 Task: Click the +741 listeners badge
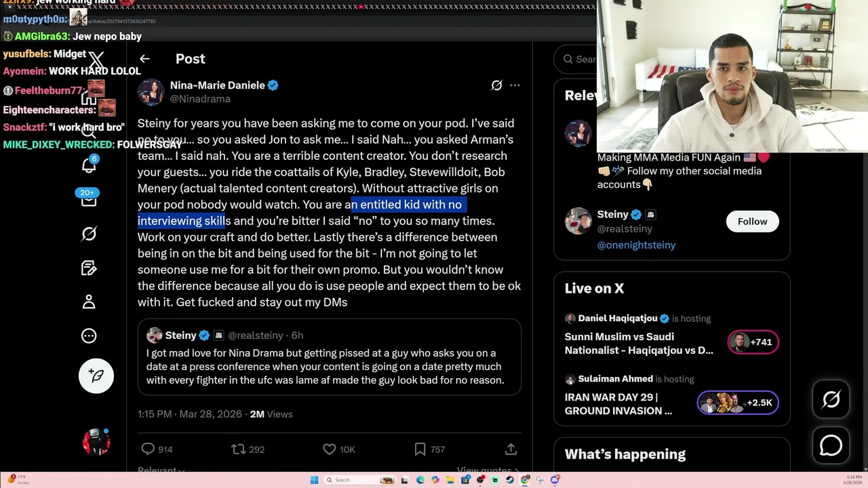point(753,342)
